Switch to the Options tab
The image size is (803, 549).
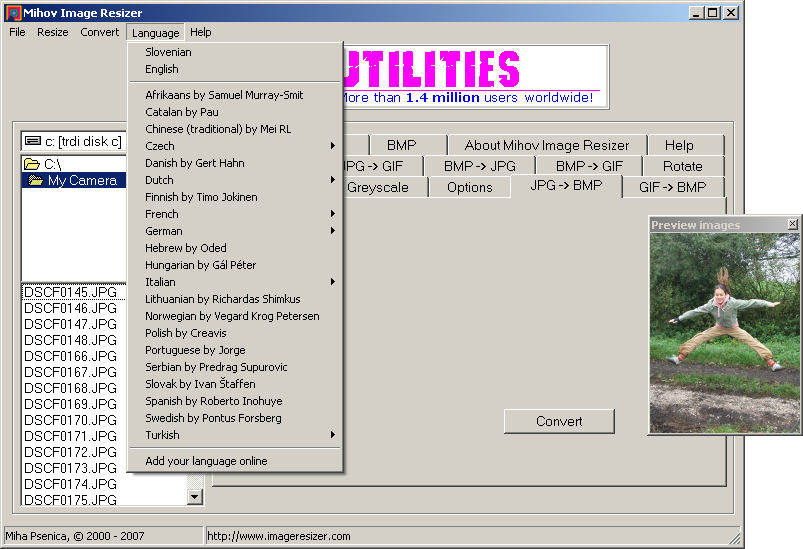469,187
